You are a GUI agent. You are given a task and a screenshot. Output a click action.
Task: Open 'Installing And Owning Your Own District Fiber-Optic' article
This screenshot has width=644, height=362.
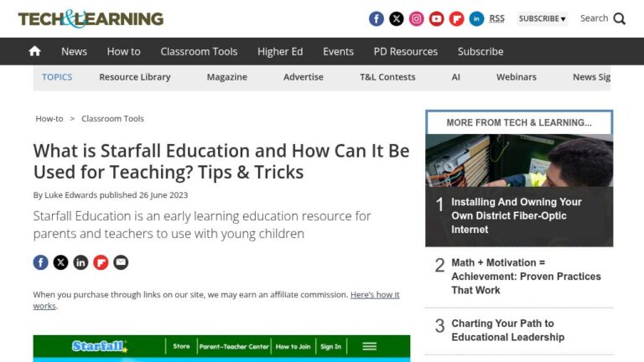coord(517,216)
